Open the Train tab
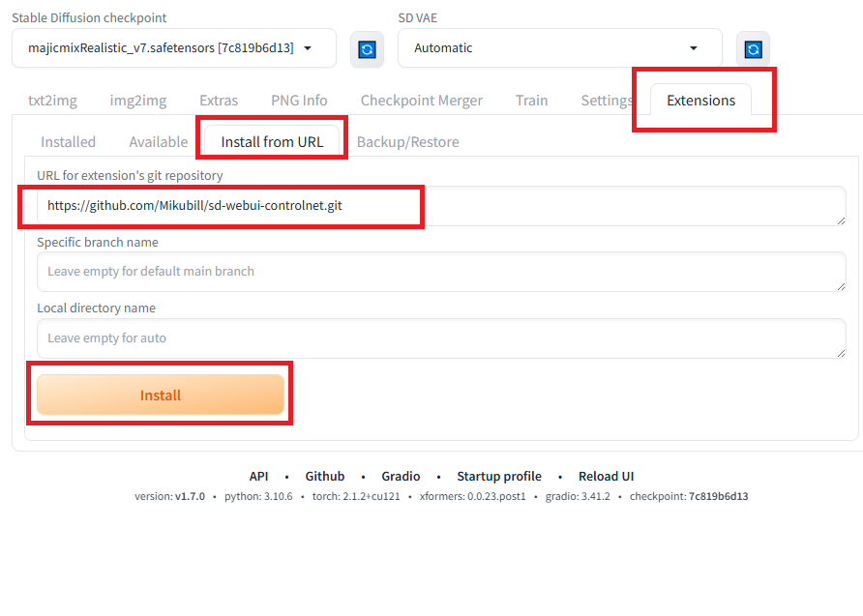The image size is (863, 616). (x=532, y=101)
